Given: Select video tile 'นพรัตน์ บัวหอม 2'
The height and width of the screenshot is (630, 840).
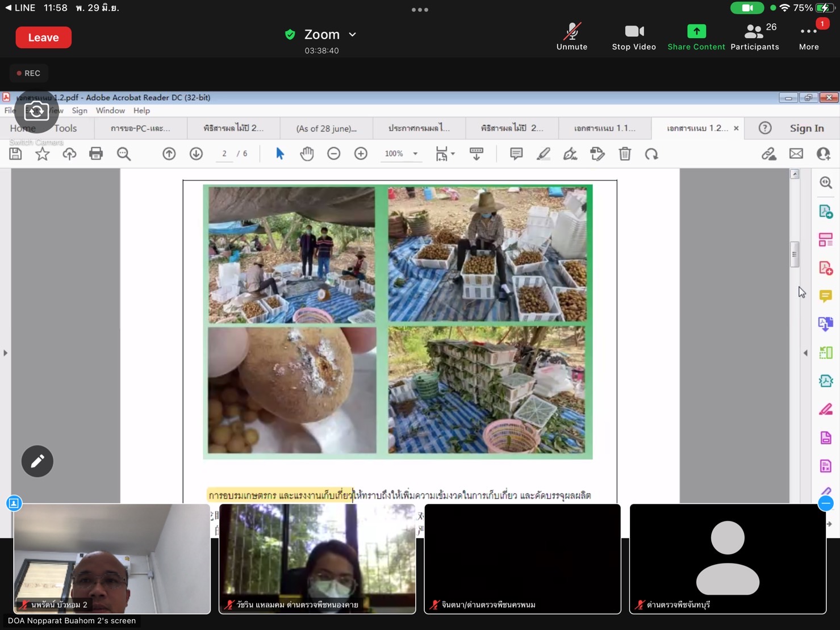Looking at the screenshot, I should pos(112,559).
